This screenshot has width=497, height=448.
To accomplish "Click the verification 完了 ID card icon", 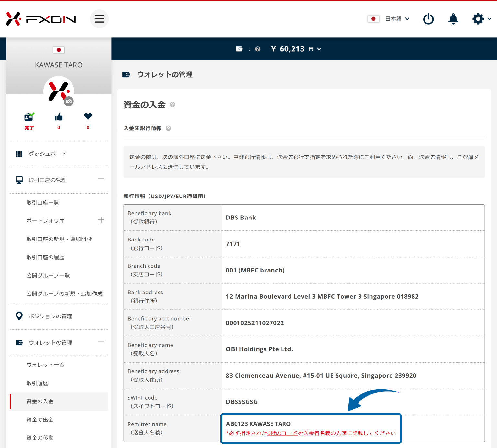I will pos(29,117).
